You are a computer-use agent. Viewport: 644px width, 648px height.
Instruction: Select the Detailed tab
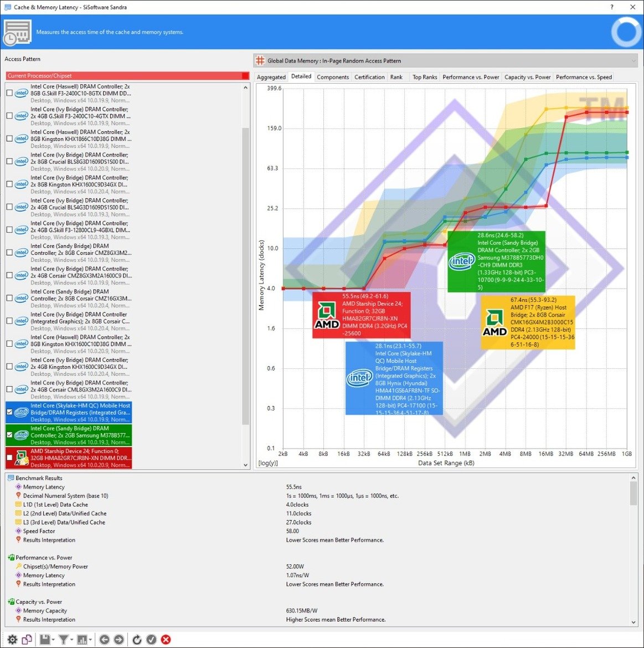(x=301, y=76)
